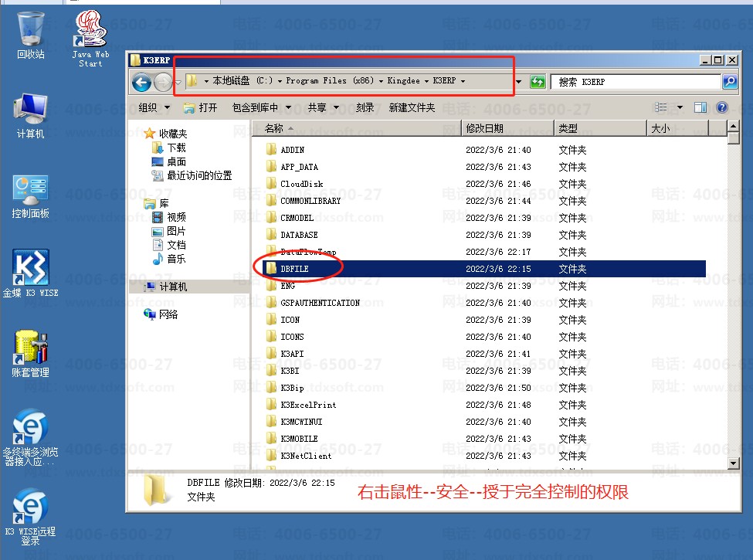Sort by 名称 column header
This screenshot has width=753, height=560.
tap(356, 128)
